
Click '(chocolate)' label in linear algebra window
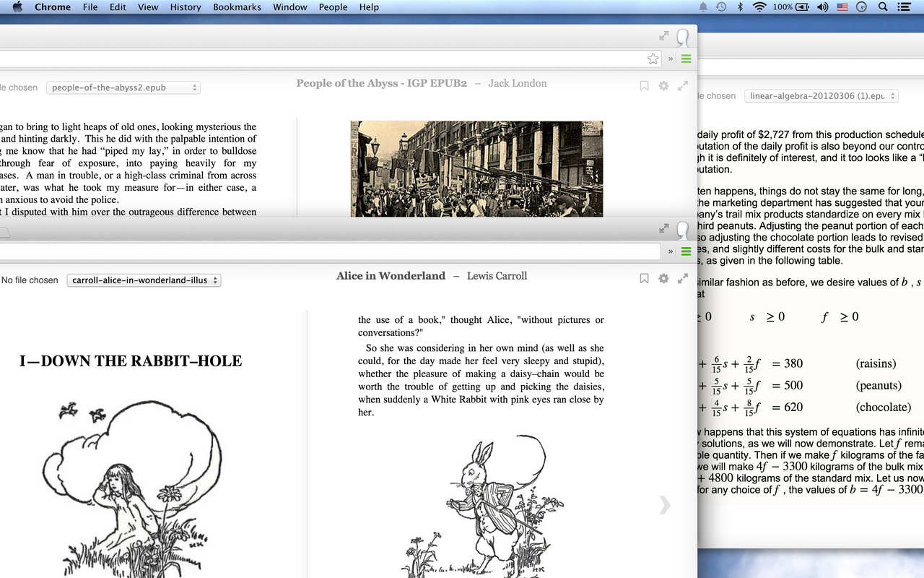pos(884,407)
